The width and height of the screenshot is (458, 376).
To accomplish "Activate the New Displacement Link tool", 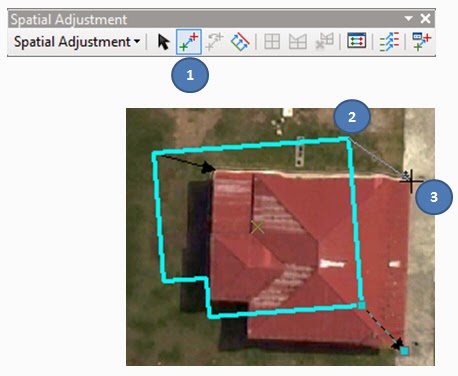I will [x=189, y=42].
